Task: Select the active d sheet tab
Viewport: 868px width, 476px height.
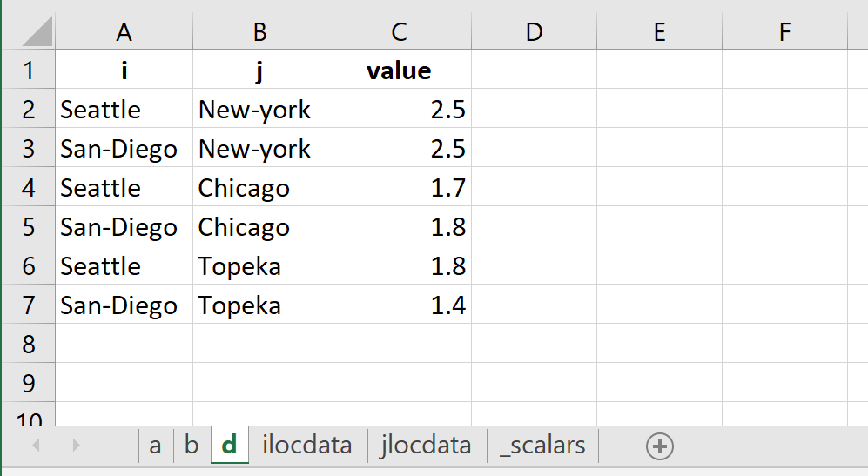Action: [x=229, y=445]
